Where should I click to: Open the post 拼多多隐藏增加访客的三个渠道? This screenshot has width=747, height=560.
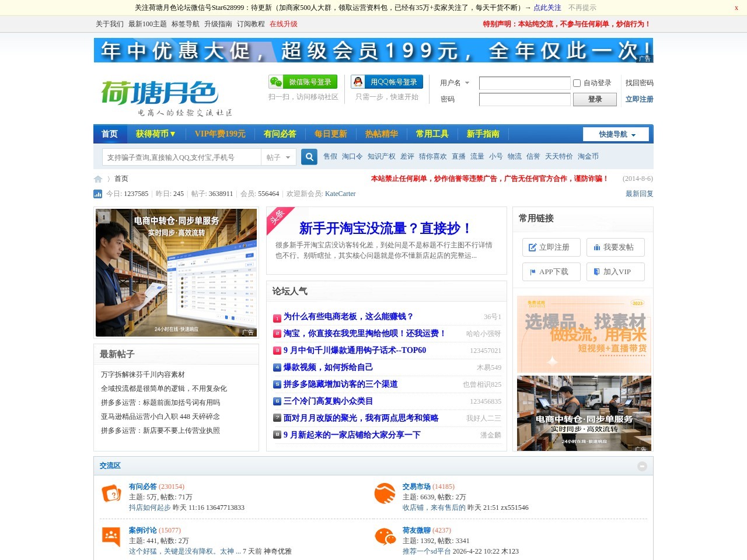coord(341,384)
